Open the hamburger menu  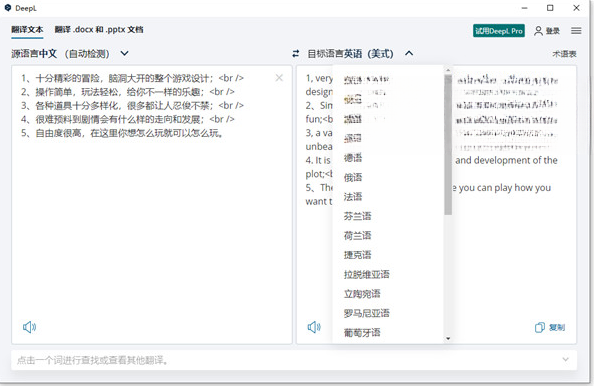tap(576, 31)
